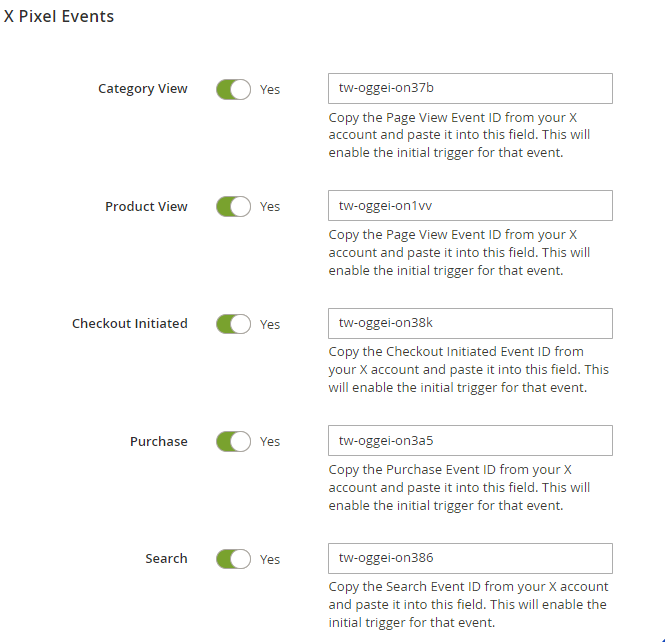Click Yes text beside Category View toggle
This screenshot has width=665, height=642.
click(x=270, y=89)
